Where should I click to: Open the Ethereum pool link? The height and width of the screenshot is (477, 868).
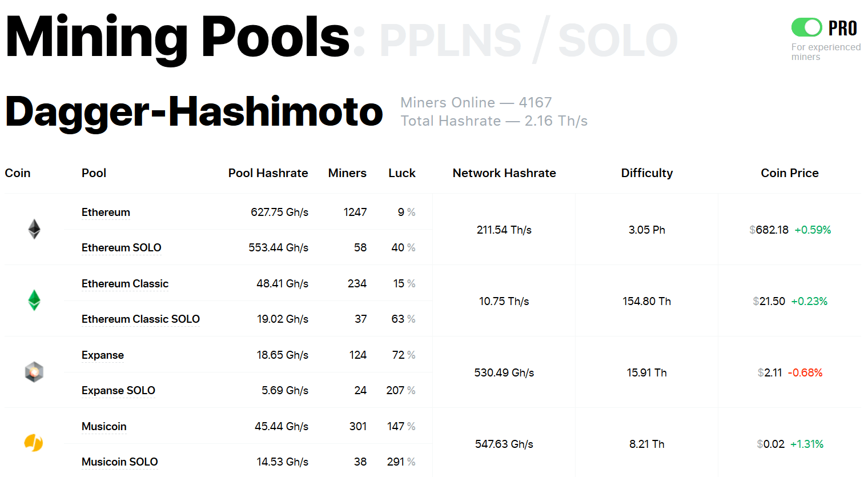[106, 213]
